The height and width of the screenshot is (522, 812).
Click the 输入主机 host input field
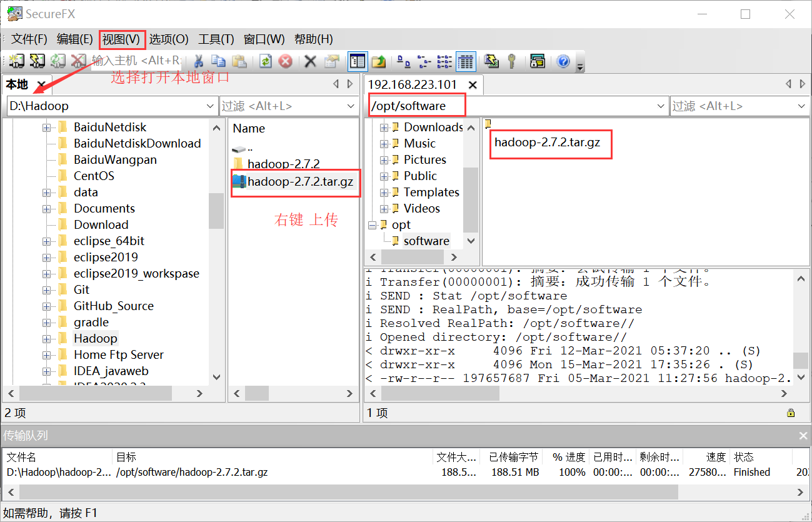point(136,61)
